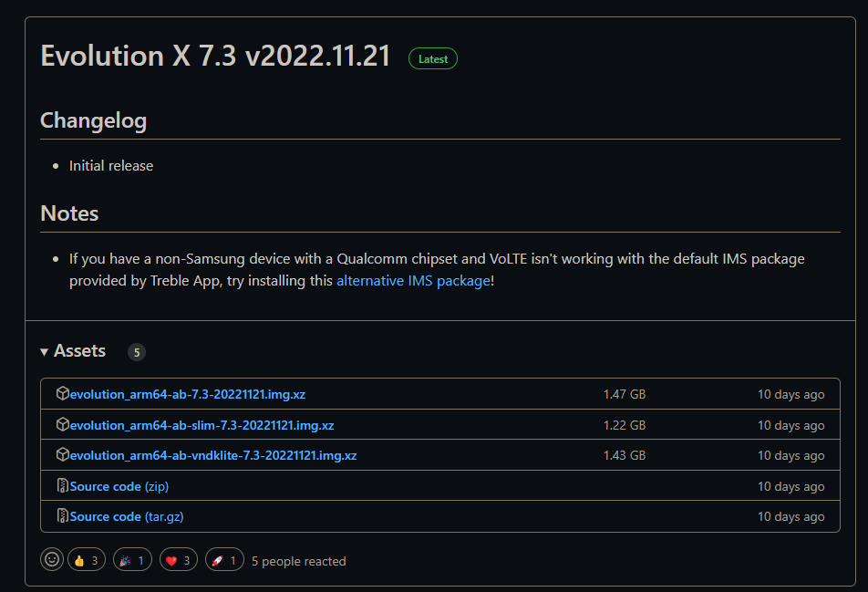This screenshot has width=868, height=592.
Task: Click the file icon beside Source code (tar.gz)
Action: click(x=62, y=516)
